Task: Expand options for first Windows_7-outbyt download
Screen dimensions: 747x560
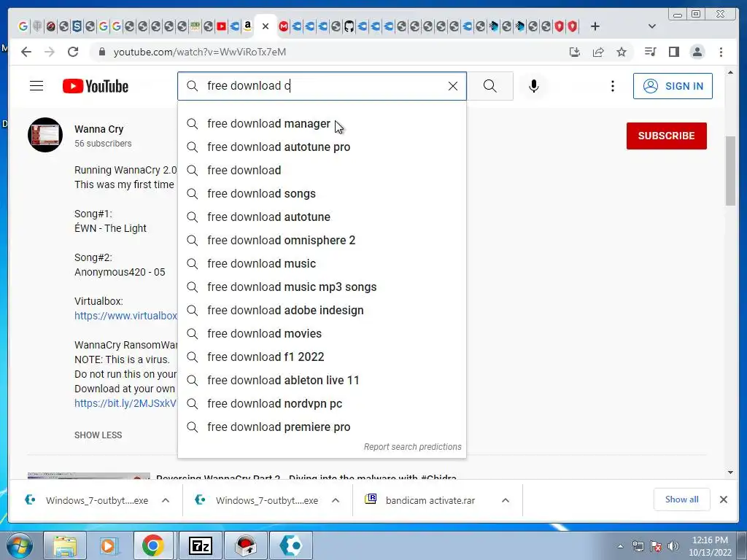Action: [166, 500]
